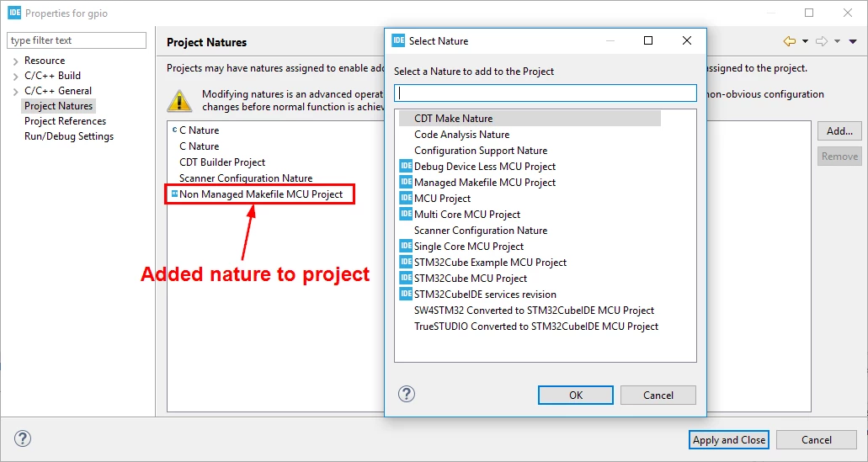Select Single Core MCU Project
Image resolution: width=868 pixels, height=462 pixels.
(x=469, y=247)
